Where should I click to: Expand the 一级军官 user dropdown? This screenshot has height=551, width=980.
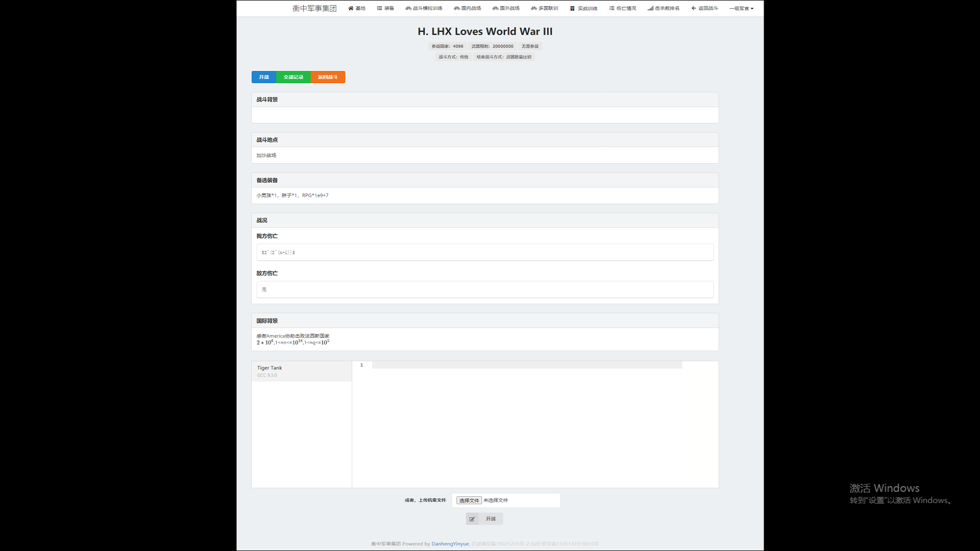point(741,8)
